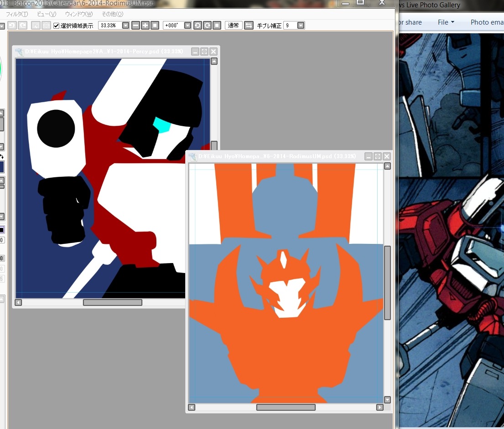Reset the zoom with the square button
This screenshot has width=504, height=429.
pyautogui.click(x=155, y=26)
